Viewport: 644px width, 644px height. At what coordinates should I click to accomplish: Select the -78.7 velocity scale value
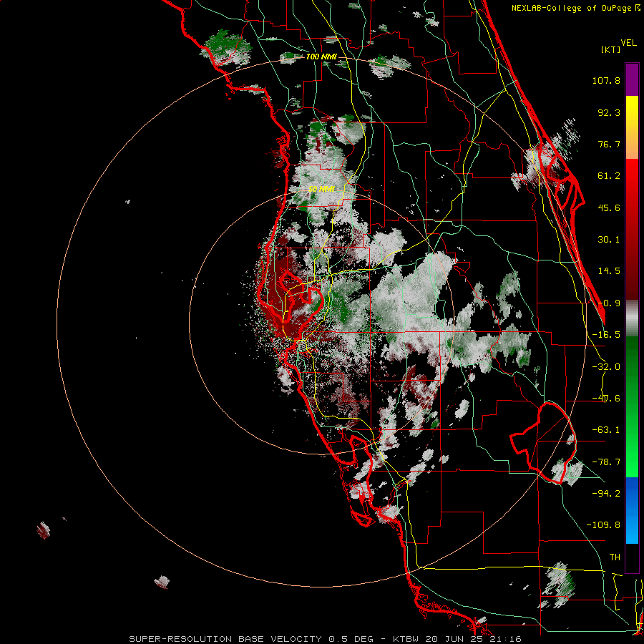[606, 462]
